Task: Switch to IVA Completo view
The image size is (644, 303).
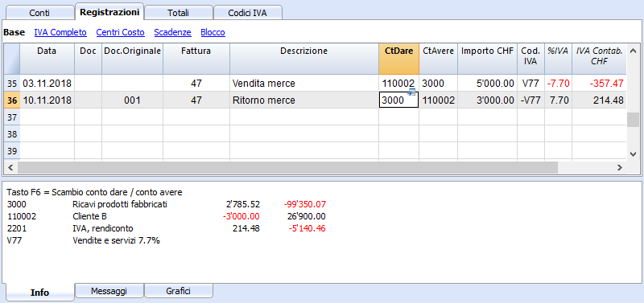Action: [x=60, y=32]
